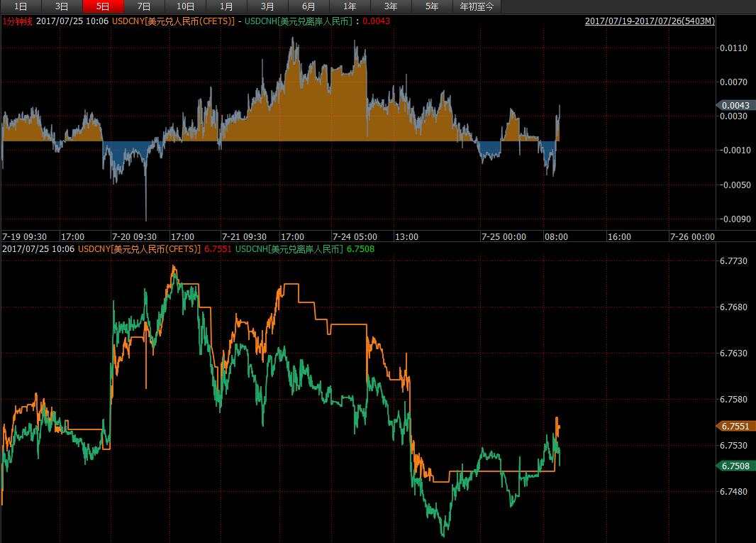Screen dimensions: 756x543
Task: Click the 7-26 00:00 time axis label
Action: coord(692,237)
